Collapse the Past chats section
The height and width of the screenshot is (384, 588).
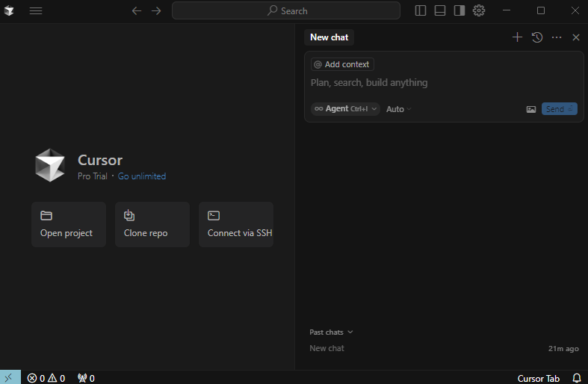(x=331, y=332)
